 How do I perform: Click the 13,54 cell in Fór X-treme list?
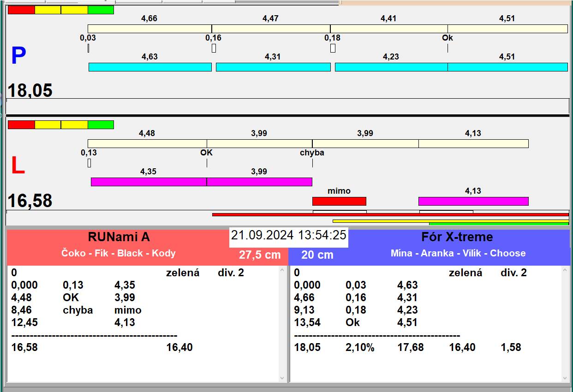pyautogui.click(x=307, y=322)
